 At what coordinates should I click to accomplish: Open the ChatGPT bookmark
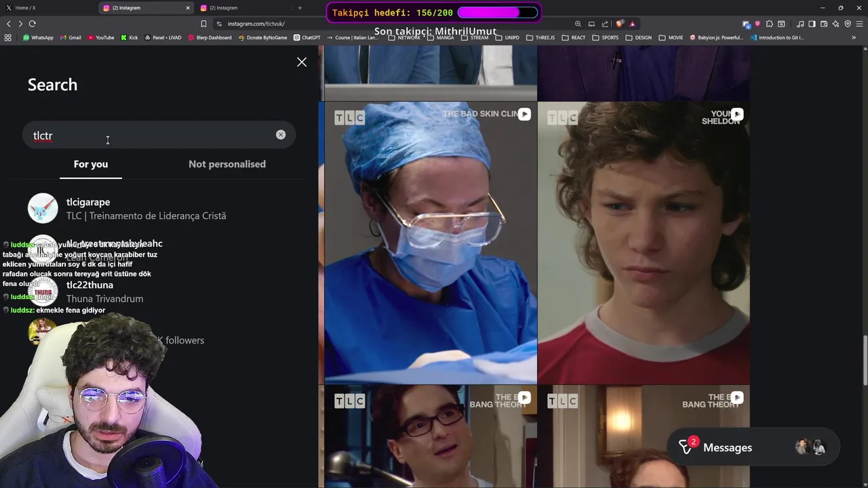[307, 37]
